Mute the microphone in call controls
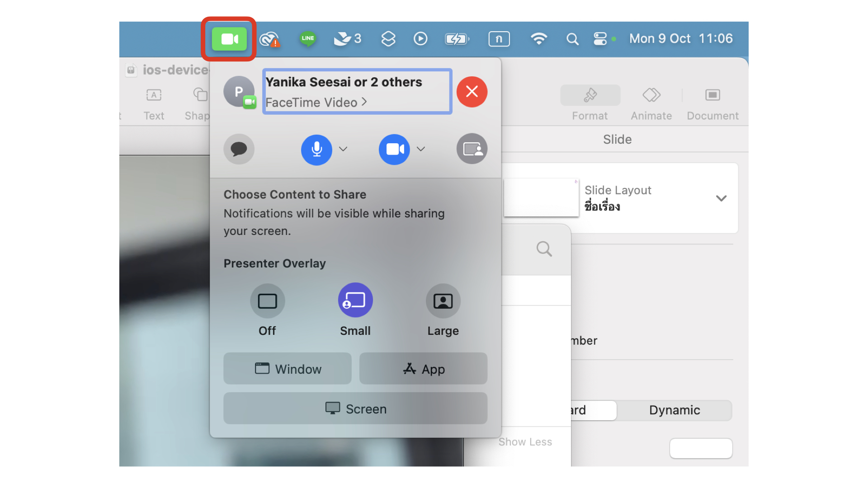 point(316,150)
